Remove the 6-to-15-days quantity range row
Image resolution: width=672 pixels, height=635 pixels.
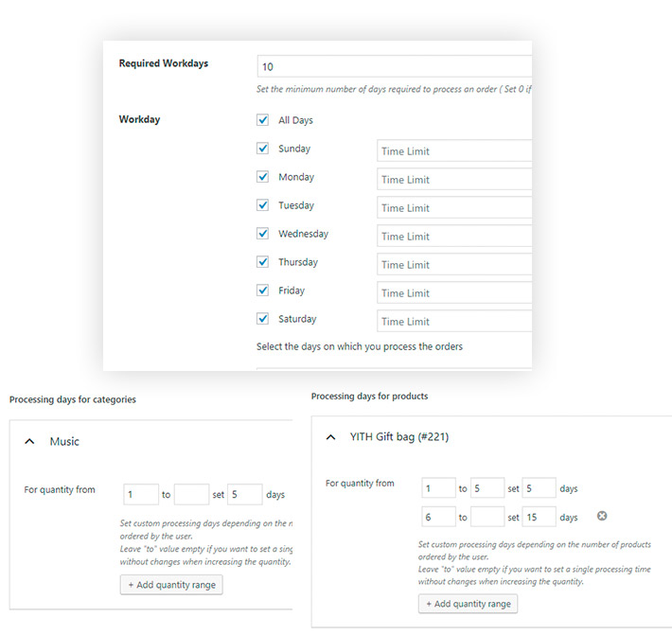[601, 516]
